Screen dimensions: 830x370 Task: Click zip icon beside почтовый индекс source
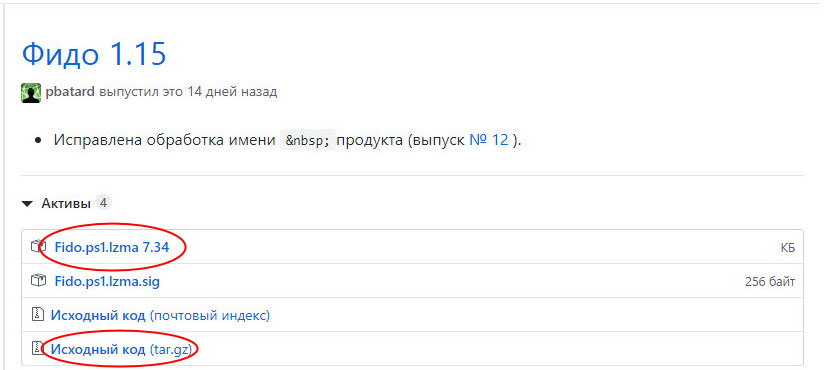pyautogui.click(x=37, y=315)
